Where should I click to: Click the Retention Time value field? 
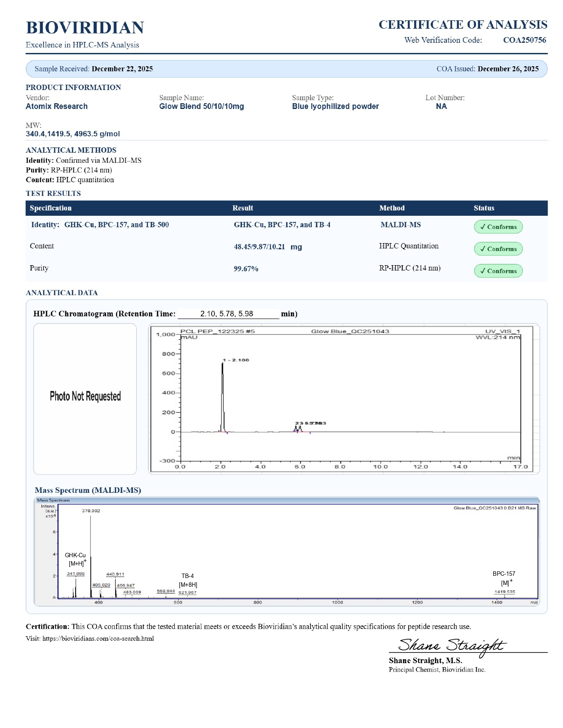228,314
